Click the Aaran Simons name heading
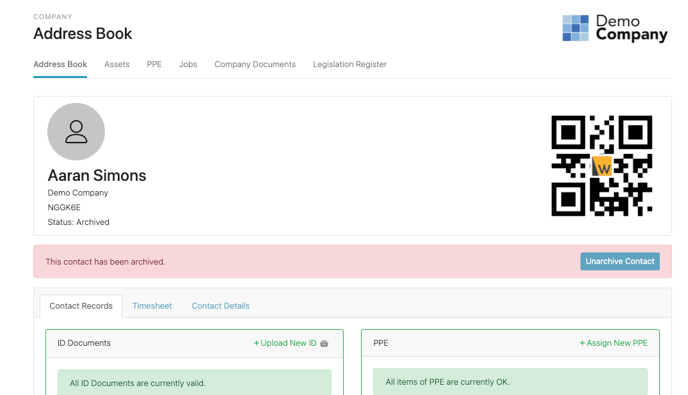Viewport: 688px width, 395px height. [97, 176]
